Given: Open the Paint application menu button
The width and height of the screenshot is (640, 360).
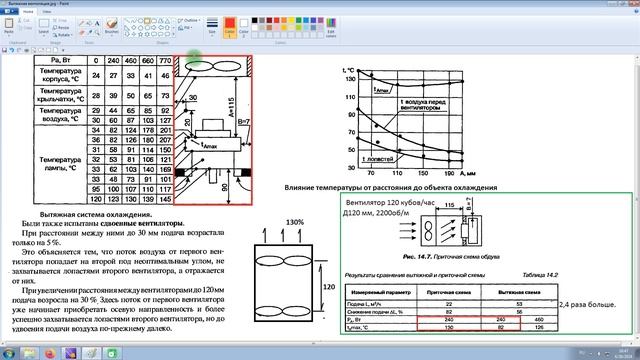Looking at the screenshot, I should coord(9,11).
